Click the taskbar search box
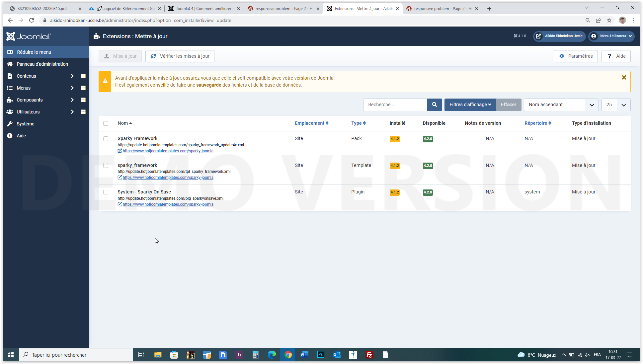 pos(76,355)
